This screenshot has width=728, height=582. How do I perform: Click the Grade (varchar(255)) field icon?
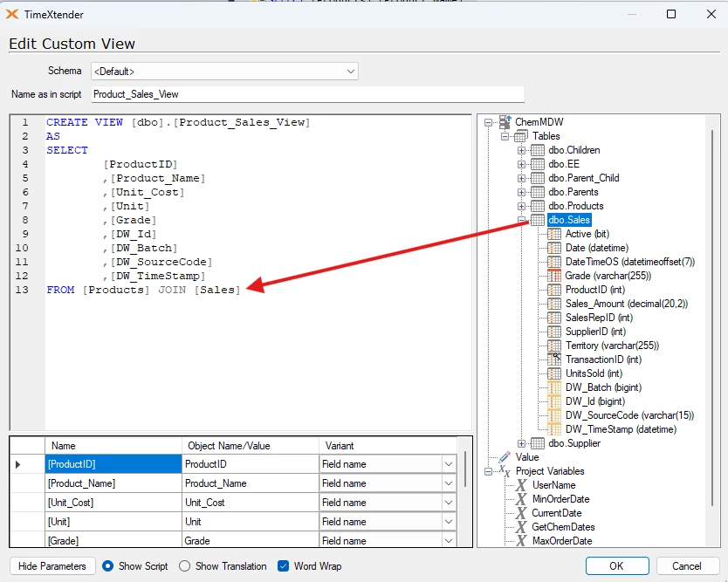coord(554,276)
